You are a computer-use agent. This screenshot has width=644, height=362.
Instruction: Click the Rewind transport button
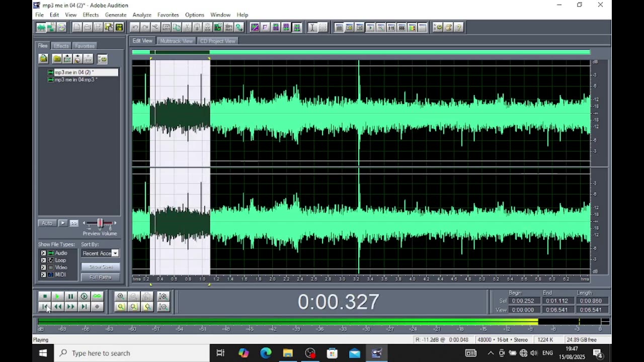[57, 307]
